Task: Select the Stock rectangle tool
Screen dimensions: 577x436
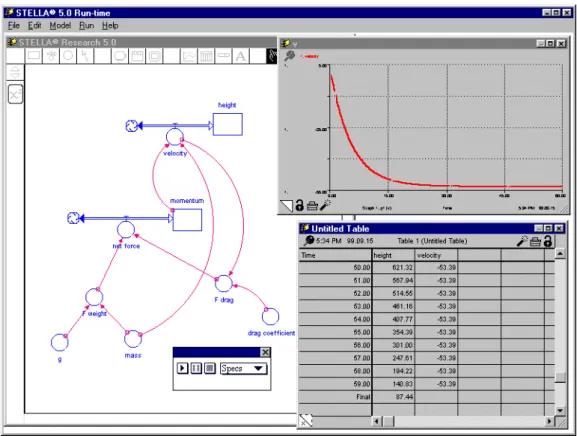Action: point(34,56)
